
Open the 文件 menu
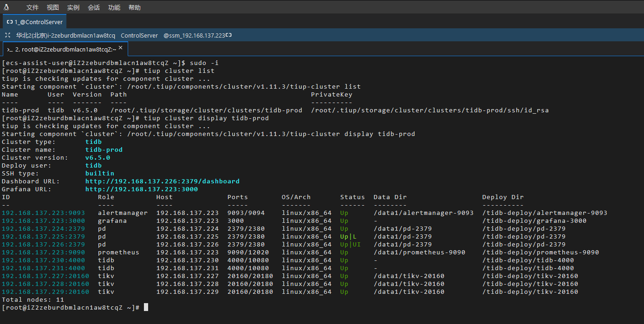(32, 7)
